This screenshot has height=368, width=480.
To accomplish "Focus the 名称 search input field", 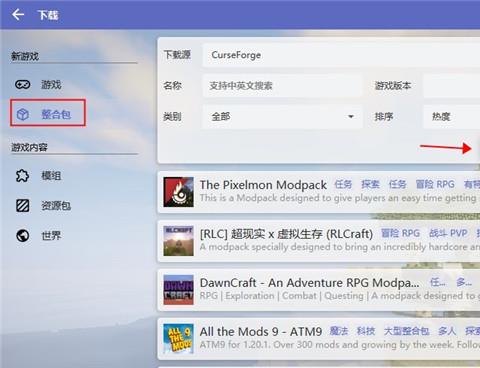I will point(282,86).
